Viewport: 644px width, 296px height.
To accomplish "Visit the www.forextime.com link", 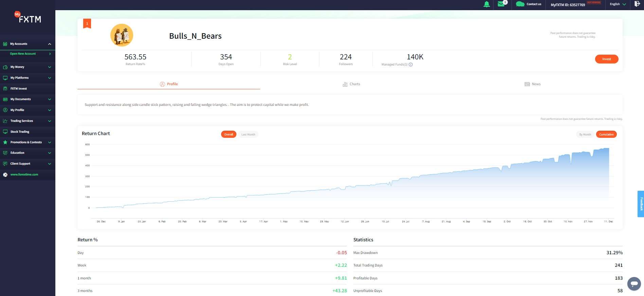I will coord(24,174).
